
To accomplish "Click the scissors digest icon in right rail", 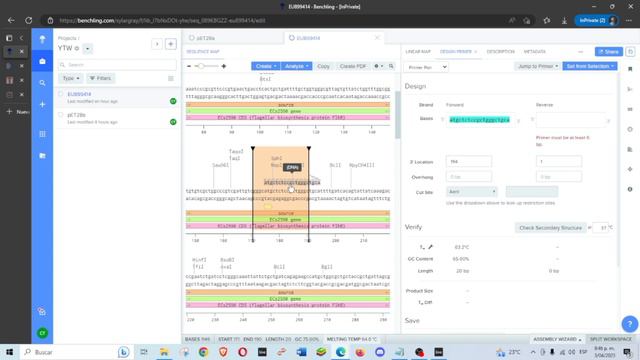I will 630,89.
